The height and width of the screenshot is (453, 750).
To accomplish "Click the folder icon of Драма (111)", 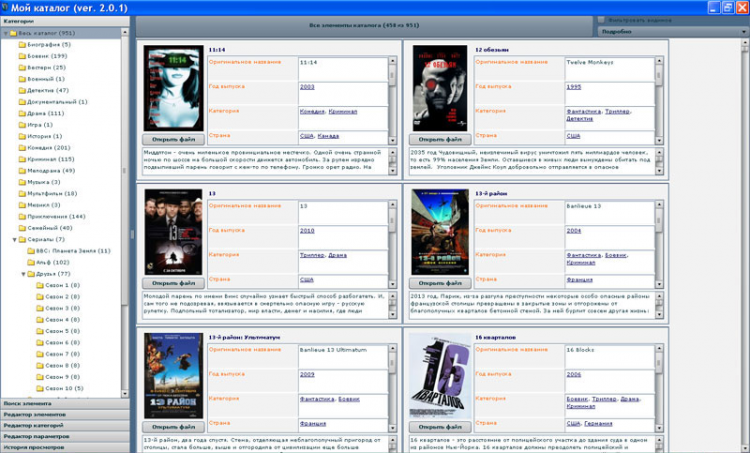I will (x=22, y=113).
